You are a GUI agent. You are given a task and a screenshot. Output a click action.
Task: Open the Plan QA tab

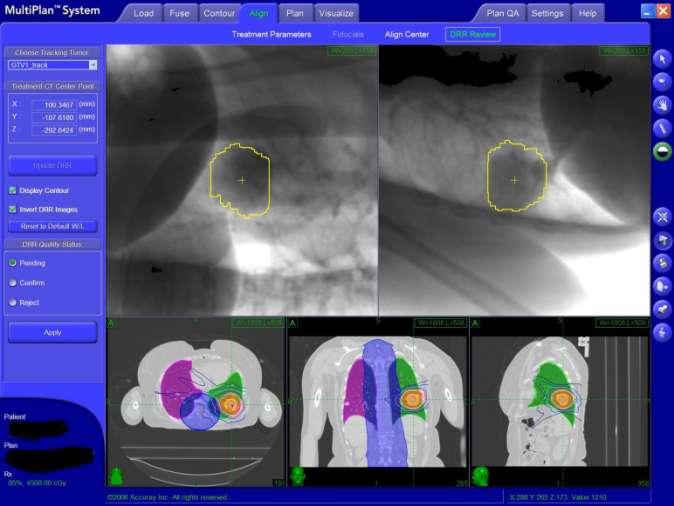tap(502, 13)
